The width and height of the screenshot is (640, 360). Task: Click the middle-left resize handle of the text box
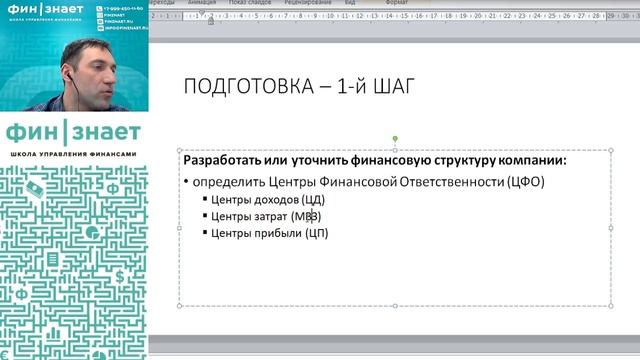pyautogui.click(x=180, y=228)
